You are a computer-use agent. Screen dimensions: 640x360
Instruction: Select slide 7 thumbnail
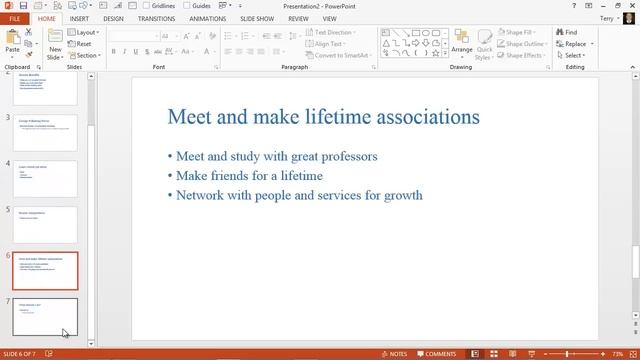click(x=45, y=317)
